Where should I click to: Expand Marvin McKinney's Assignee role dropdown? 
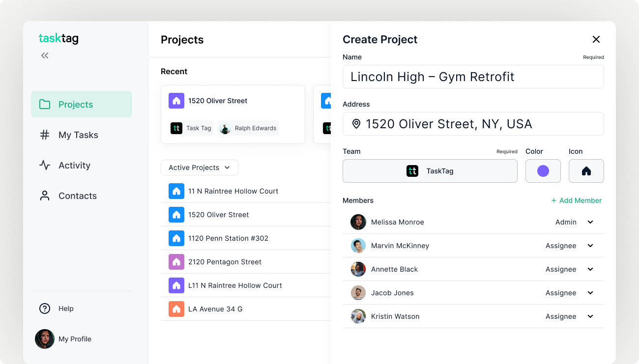tap(590, 246)
